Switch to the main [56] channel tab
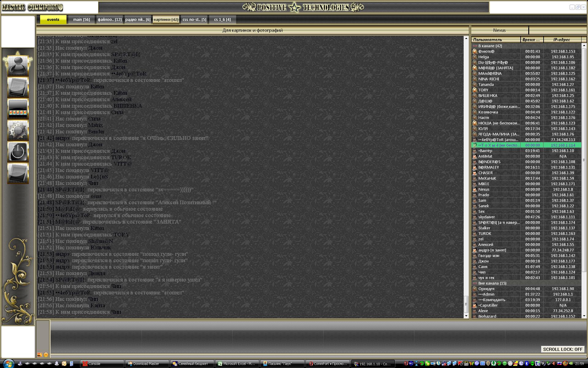 (81, 20)
